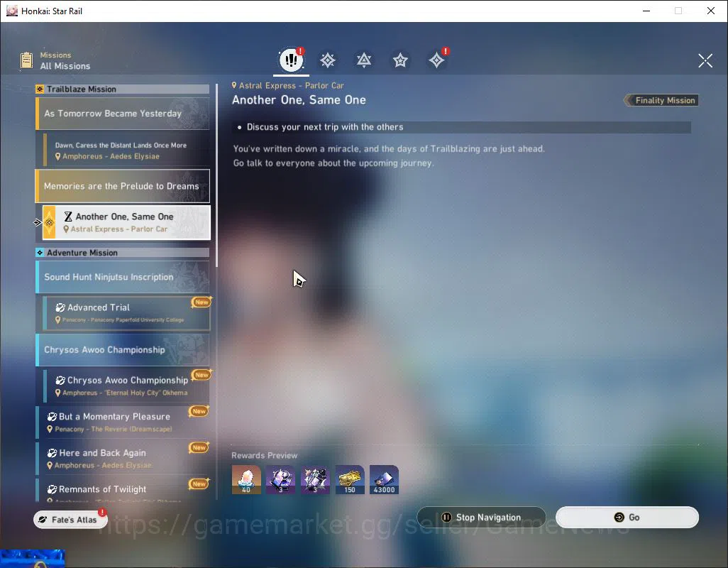View the 43000 credits reward icon
Screen dimensions: 728x568
pos(384,480)
